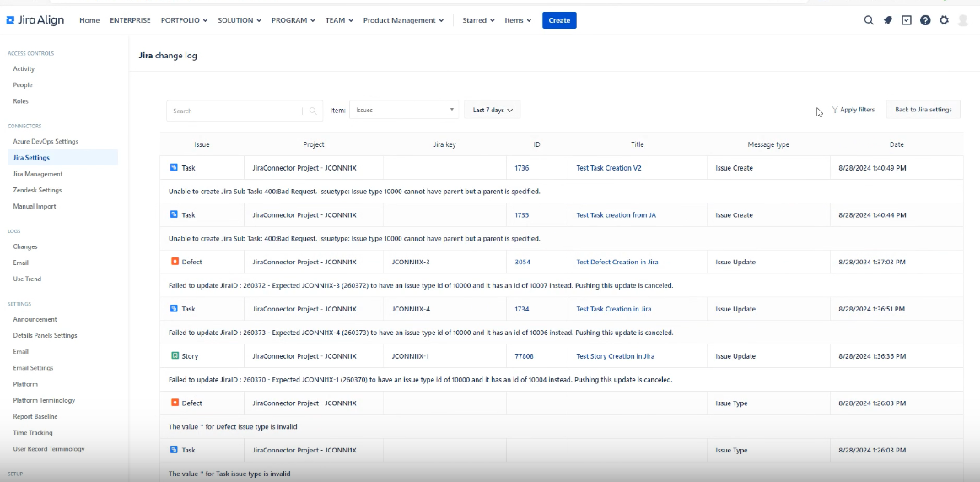Open the help question mark icon
Image resolution: width=980 pixels, height=482 pixels.
[925, 20]
